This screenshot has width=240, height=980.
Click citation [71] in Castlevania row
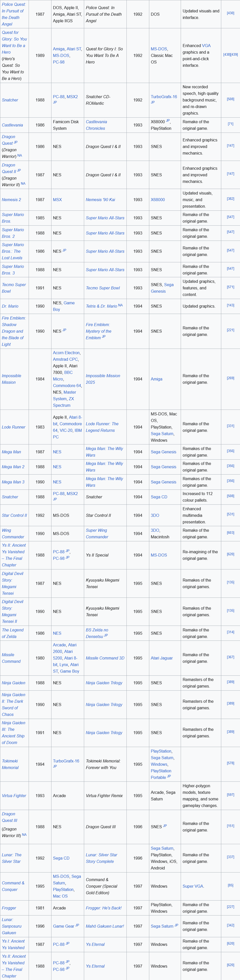pyautogui.click(x=230, y=124)
